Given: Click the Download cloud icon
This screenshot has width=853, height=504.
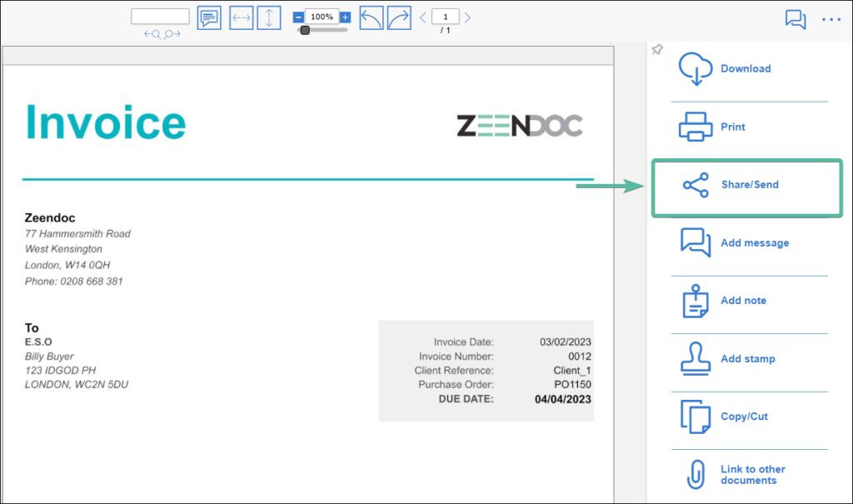Looking at the screenshot, I should click(696, 69).
